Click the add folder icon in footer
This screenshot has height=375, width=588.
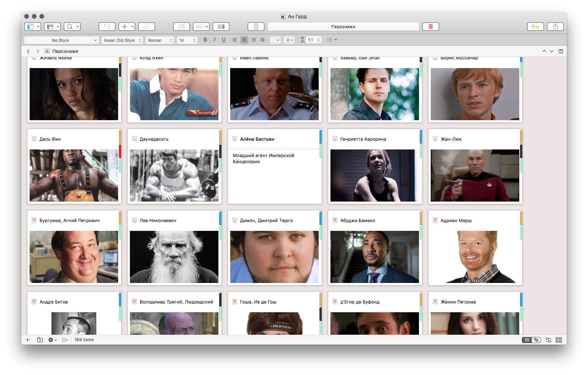point(40,340)
